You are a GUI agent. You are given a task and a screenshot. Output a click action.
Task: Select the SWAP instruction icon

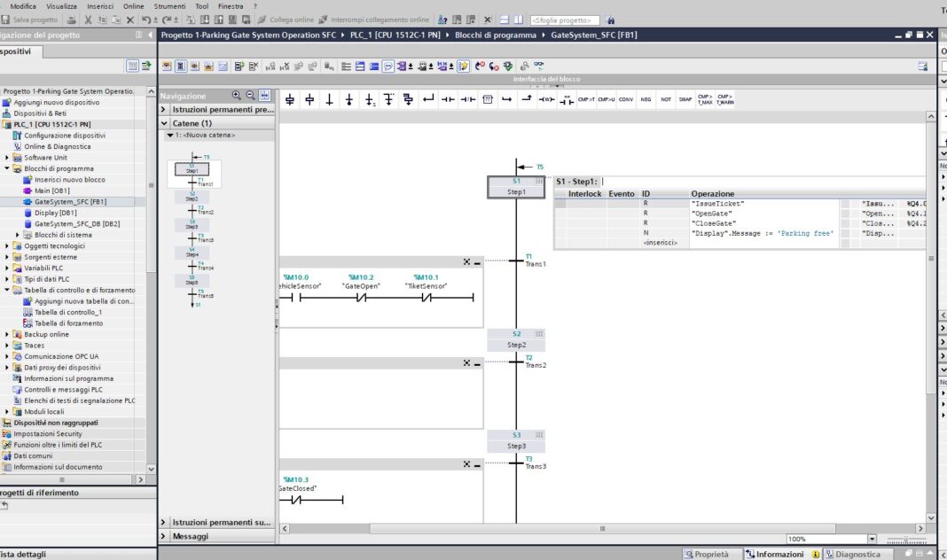pos(685,99)
